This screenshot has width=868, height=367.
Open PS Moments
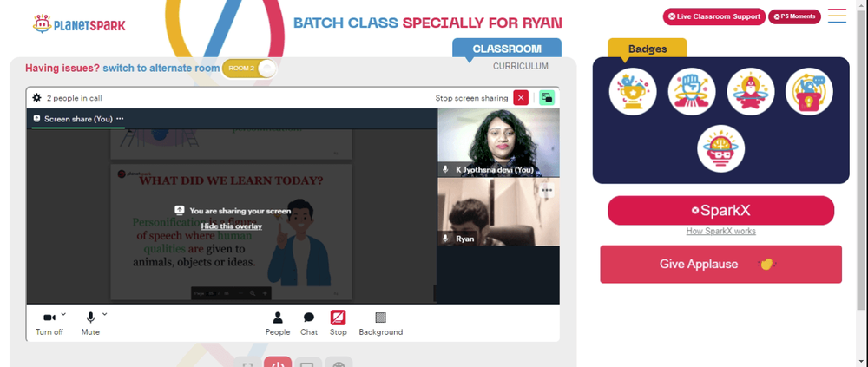(x=794, y=16)
